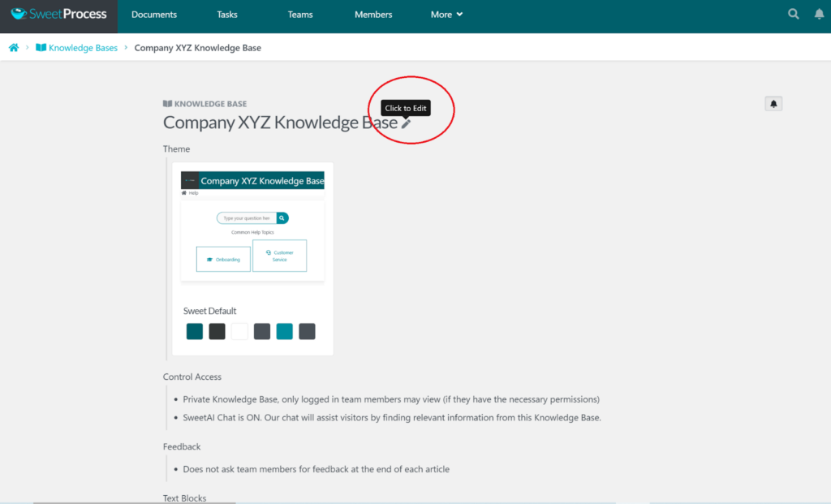This screenshot has width=831, height=504.
Task: Open the Documents menu
Action: pyautogui.click(x=154, y=15)
